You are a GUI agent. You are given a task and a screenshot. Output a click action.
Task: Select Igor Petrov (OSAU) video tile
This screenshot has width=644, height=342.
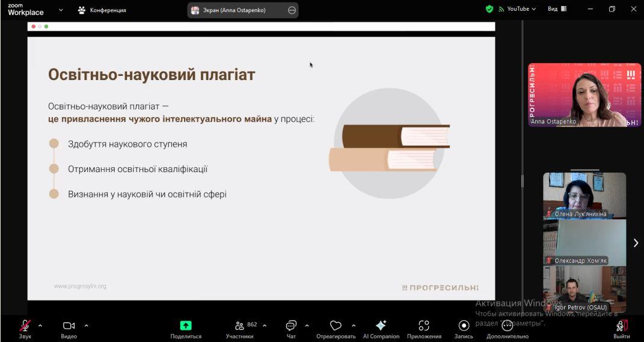(584, 290)
